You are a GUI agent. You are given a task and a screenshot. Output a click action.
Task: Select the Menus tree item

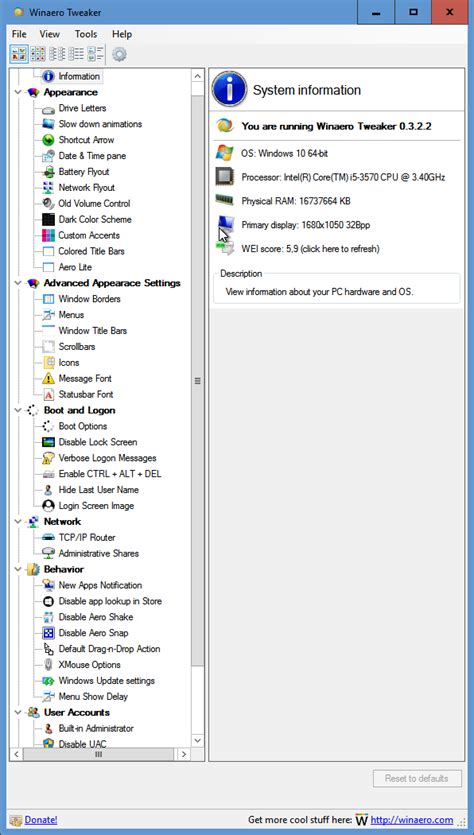pyautogui.click(x=71, y=315)
